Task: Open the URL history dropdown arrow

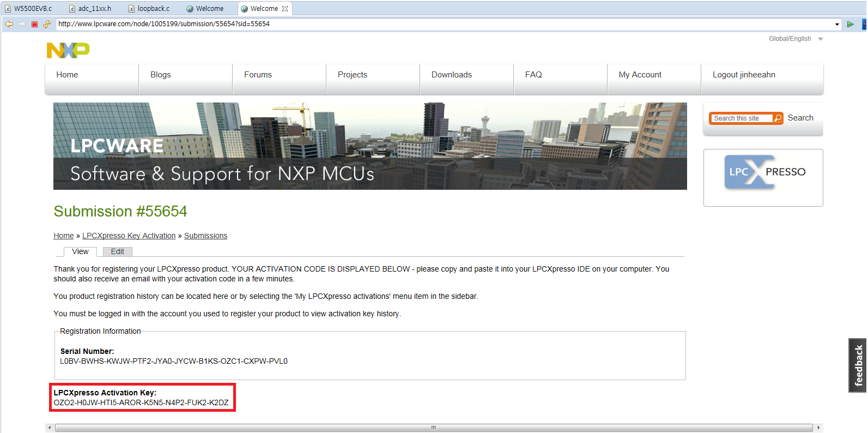Action: (x=837, y=24)
